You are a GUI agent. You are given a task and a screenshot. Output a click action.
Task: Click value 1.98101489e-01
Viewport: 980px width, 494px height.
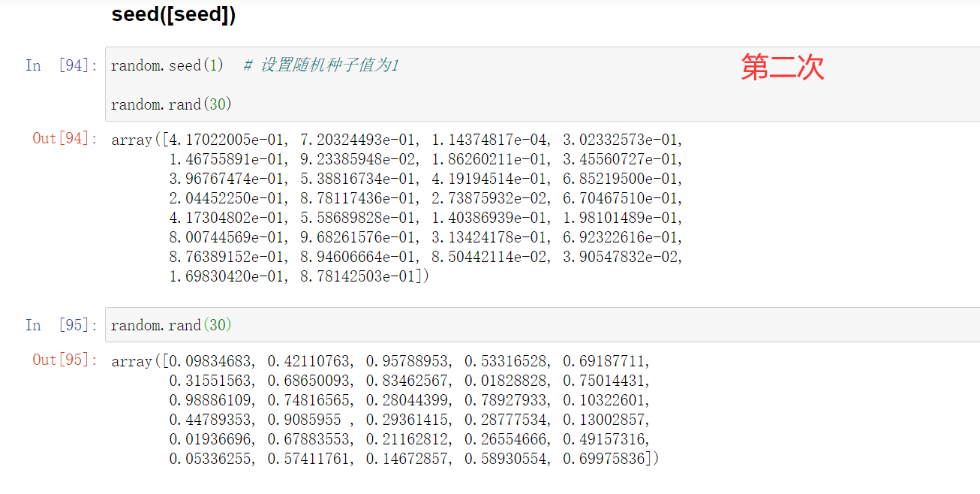click(x=621, y=218)
